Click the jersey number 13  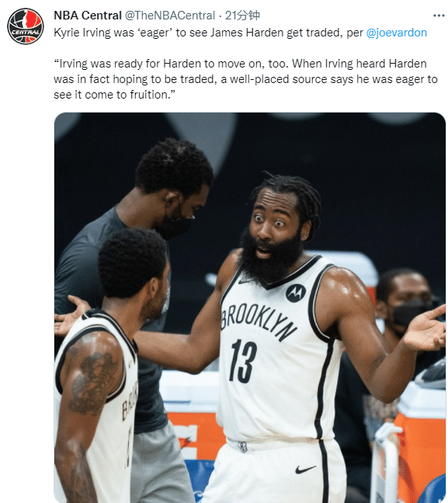tap(243, 361)
